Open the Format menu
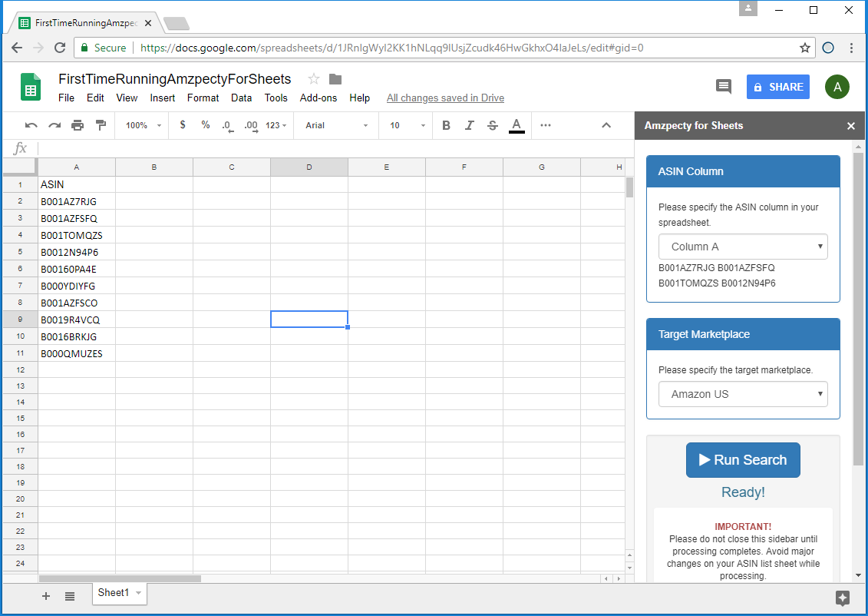Viewport: 868px width, 616px height. coord(203,98)
